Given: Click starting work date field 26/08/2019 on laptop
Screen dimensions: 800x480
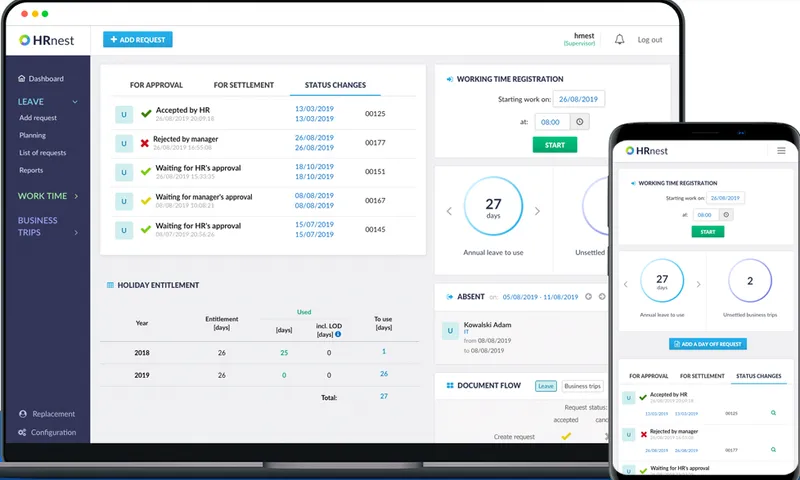Looking at the screenshot, I should point(579,99).
